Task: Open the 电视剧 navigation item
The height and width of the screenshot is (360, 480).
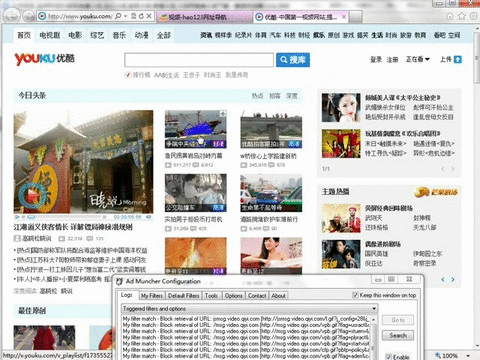Action: click(x=50, y=35)
